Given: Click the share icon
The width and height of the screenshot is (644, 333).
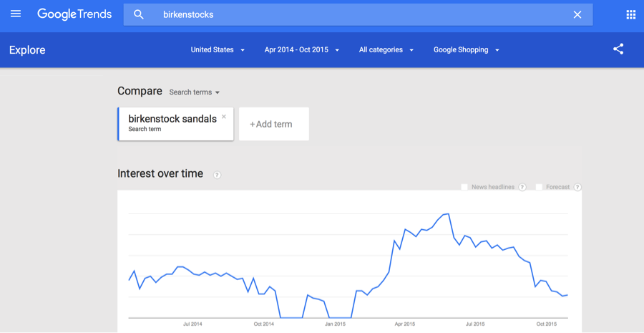Looking at the screenshot, I should 618,49.
